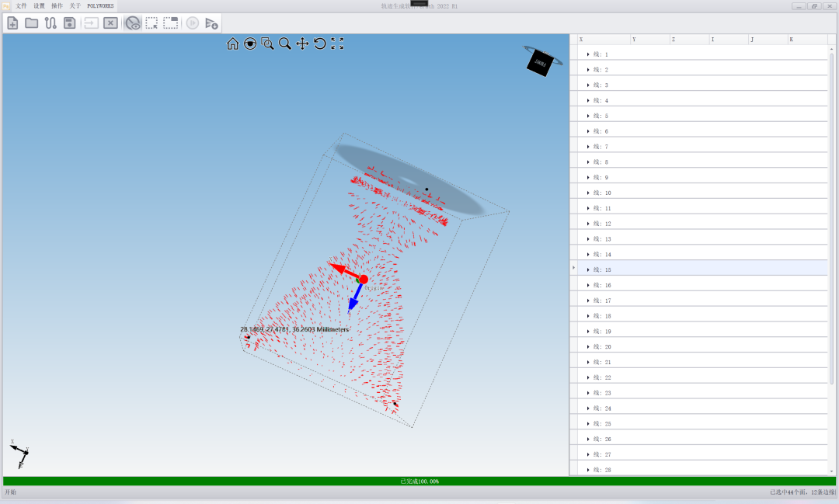Screen dimensions: 839x504
Task: Toggle the view style sphere icon
Action: pos(250,44)
